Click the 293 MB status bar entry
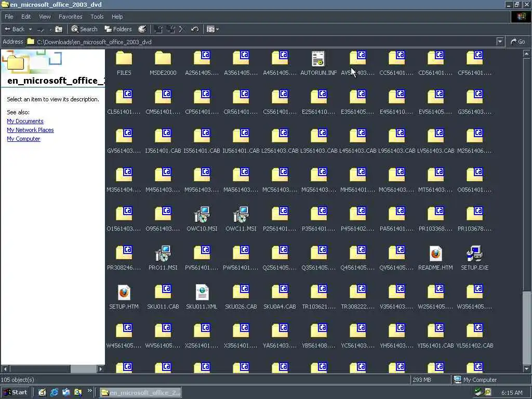Viewport: 532px width, 399px height. tap(422, 380)
